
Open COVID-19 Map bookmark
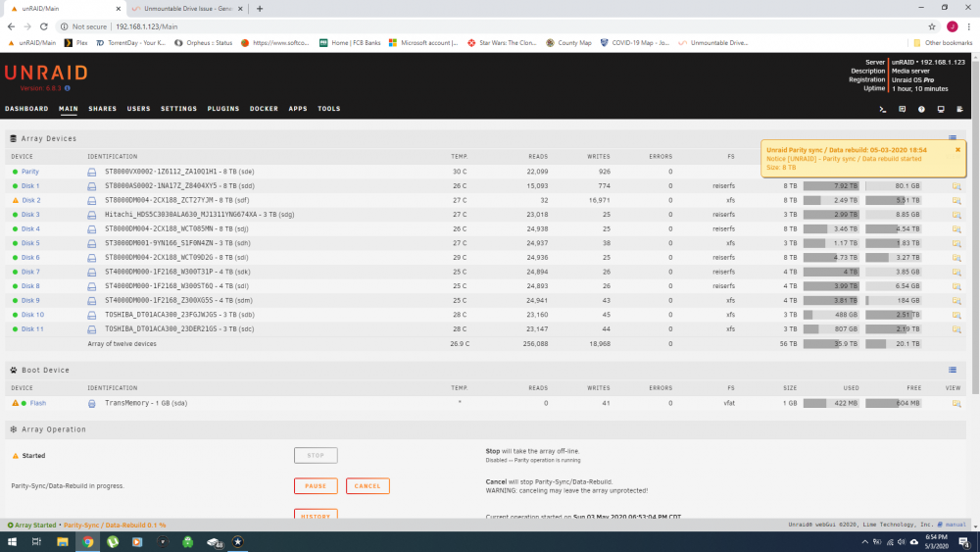634,43
